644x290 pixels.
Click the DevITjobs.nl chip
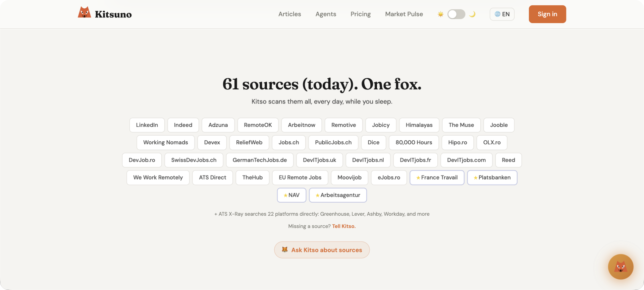[368, 160]
